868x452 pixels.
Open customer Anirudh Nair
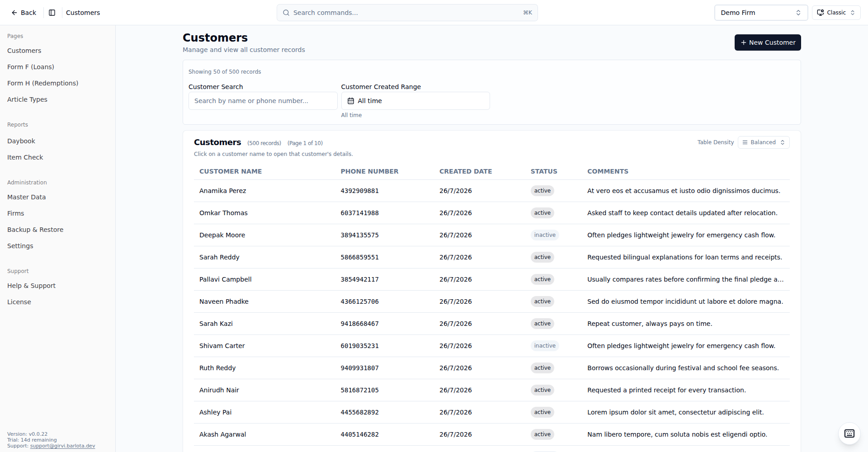point(219,390)
